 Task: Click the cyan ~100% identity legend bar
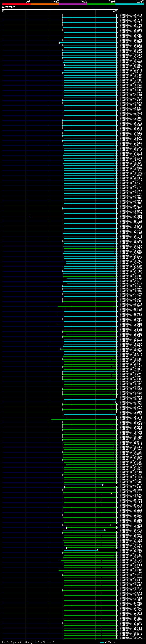click(x=130, y=4)
